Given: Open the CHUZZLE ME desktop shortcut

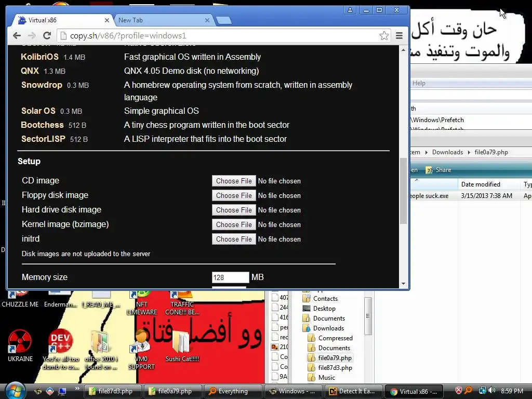Looking at the screenshot, I should click(20, 299).
